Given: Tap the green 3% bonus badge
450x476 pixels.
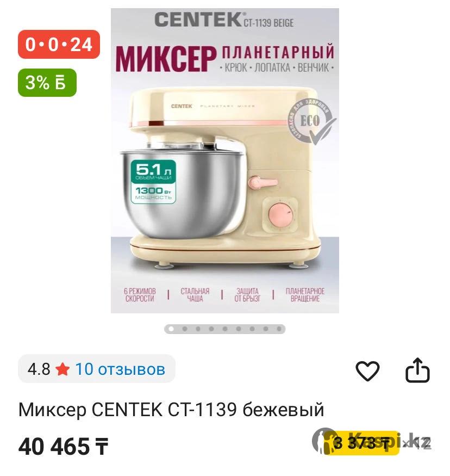Looking at the screenshot, I should 47,83.
